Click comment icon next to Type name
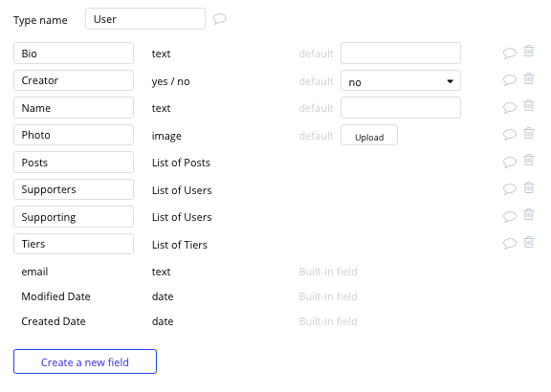This screenshot has width=551, height=392. pyautogui.click(x=220, y=18)
